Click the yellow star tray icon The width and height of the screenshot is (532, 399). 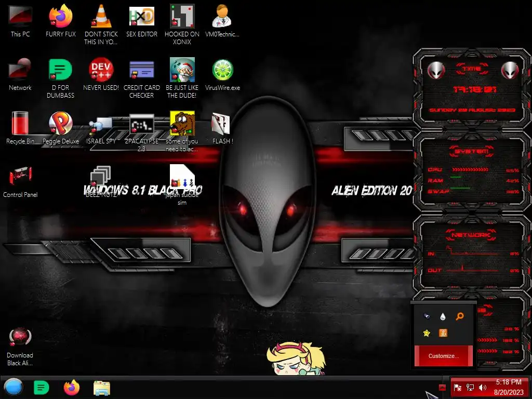point(427,333)
